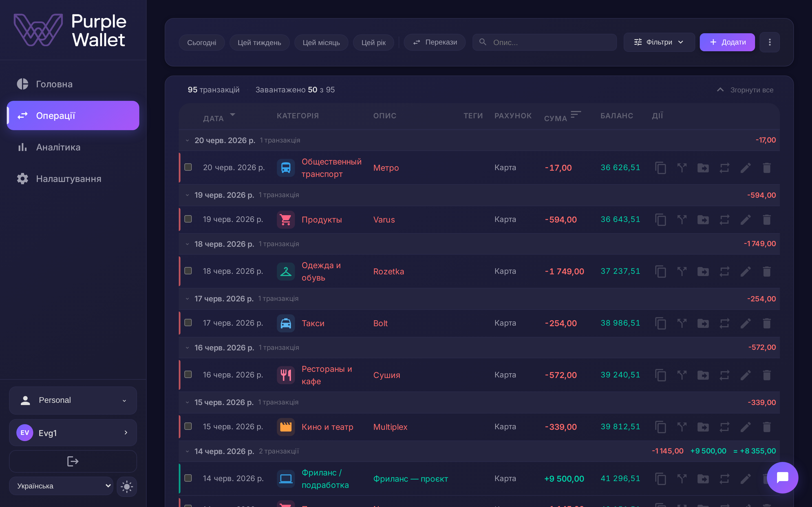812x507 pixels.
Task: Open the Фільтри dropdown
Action: pyautogui.click(x=659, y=42)
